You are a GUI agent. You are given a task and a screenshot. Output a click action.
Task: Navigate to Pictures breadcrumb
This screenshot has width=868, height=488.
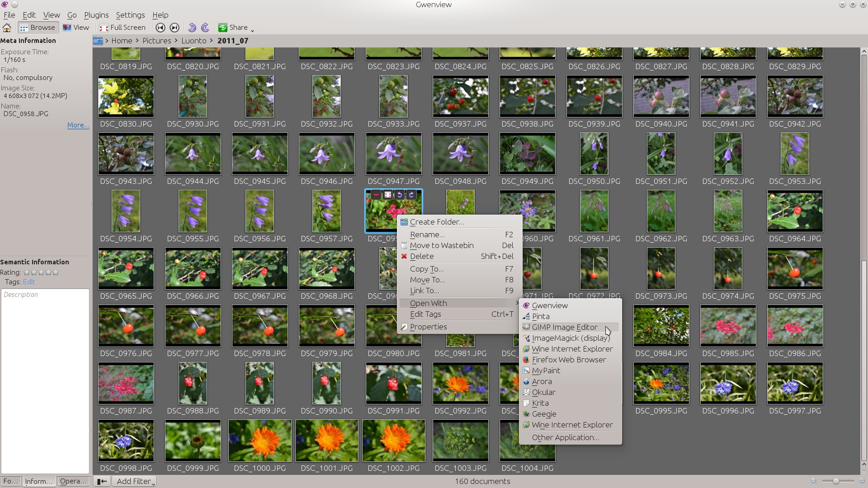click(x=157, y=41)
